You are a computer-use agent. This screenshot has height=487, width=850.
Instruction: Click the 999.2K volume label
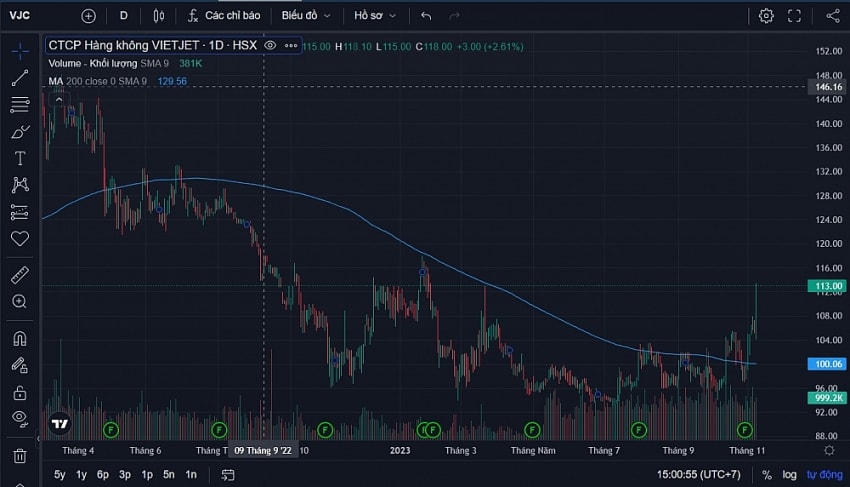(x=827, y=398)
